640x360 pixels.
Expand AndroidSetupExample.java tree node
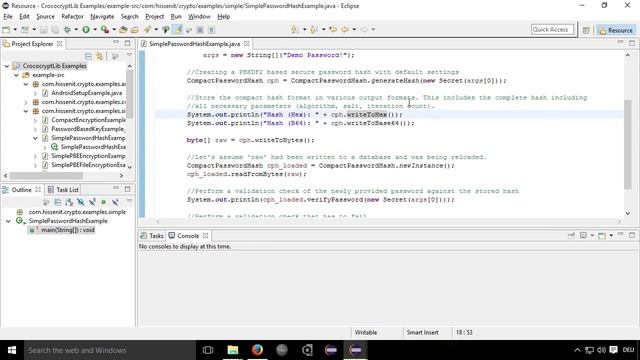(x=36, y=93)
